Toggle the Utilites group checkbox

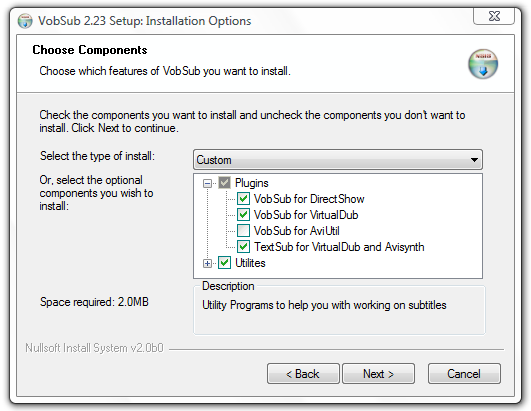pyautogui.click(x=224, y=263)
